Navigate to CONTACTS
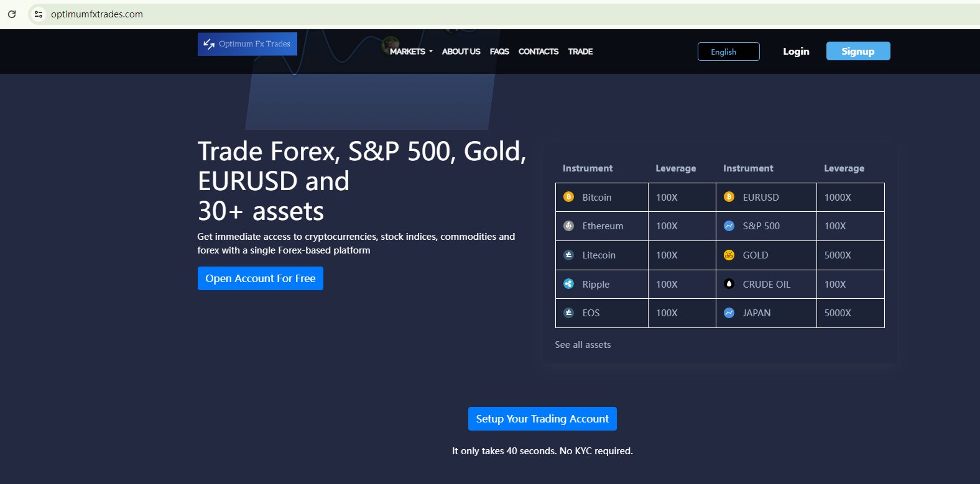This screenshot has height=484, width=980. (x=539, y=52)
